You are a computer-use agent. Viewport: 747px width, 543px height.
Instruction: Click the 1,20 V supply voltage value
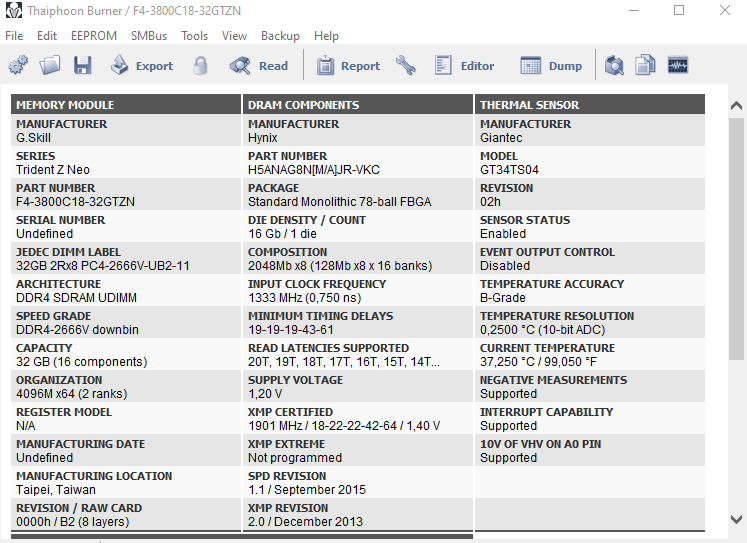(265, 394)
